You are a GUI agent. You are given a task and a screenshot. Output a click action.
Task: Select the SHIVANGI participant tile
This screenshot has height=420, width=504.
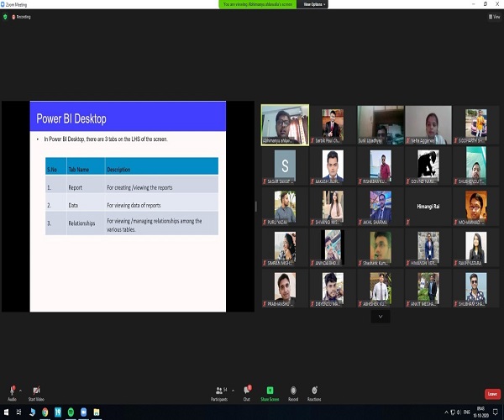pos(333,207)
